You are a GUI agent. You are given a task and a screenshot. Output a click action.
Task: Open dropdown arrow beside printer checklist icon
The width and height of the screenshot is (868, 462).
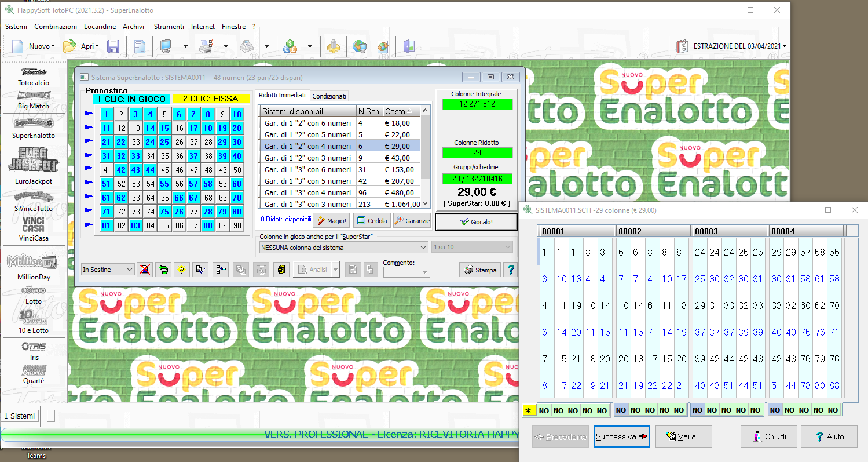click(226, 46)
